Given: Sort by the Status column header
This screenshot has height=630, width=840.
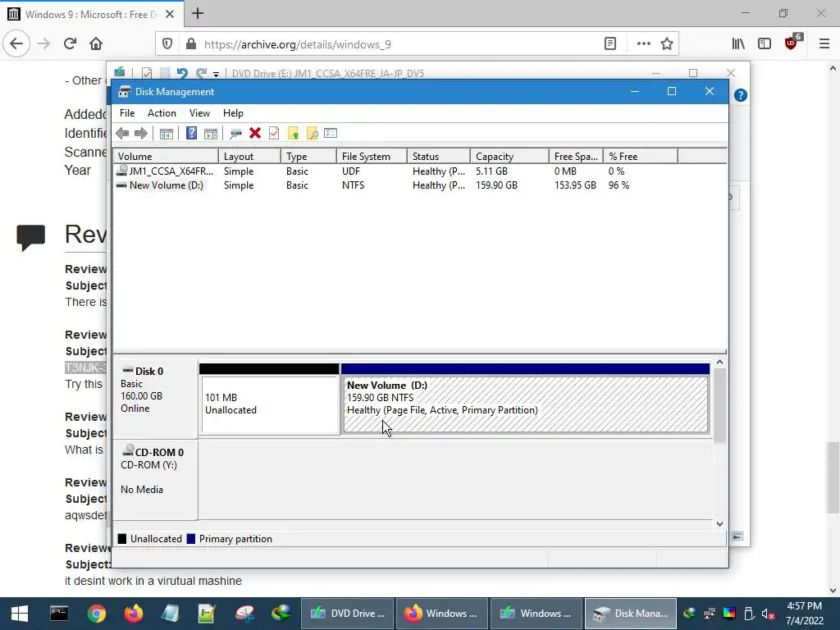Looking at the screenshot, I should pos(439,157).
